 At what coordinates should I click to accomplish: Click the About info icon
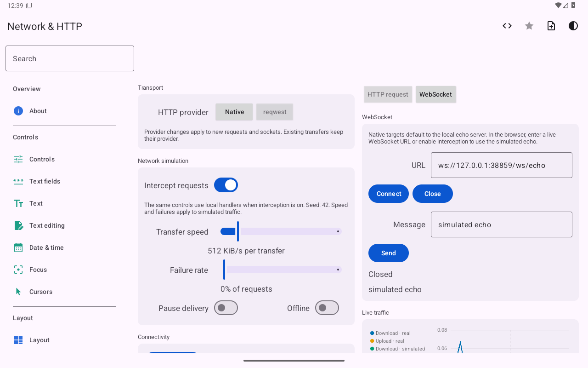pos(18,111)
